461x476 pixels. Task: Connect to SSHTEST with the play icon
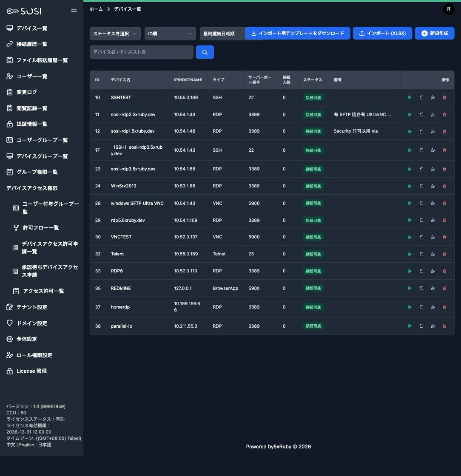tap(410, 97)
